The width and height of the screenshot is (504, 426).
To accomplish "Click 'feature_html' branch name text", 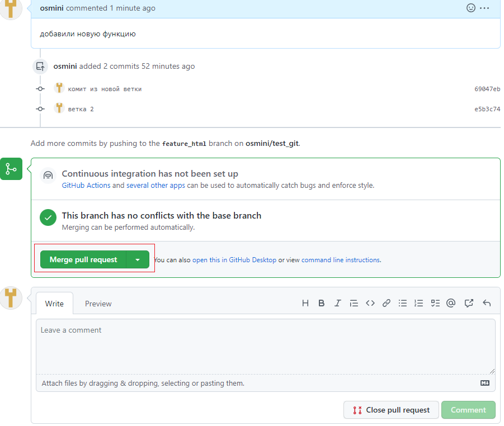I will pos(184,144).
